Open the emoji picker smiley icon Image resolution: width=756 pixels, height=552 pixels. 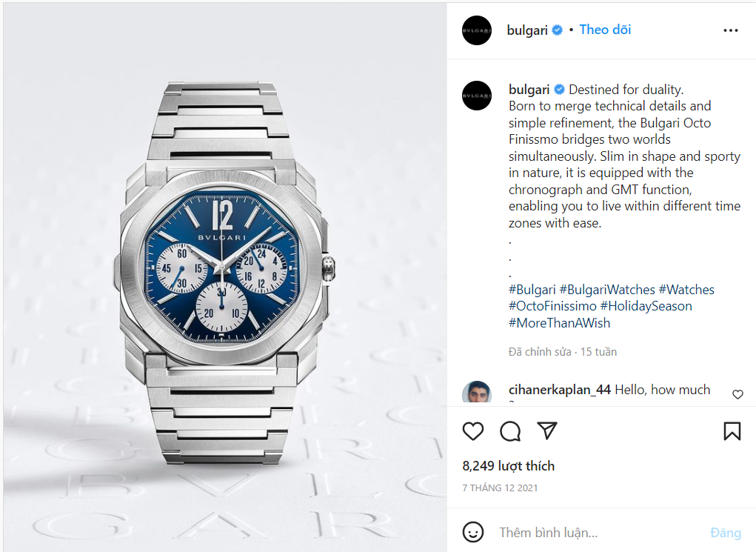tap(472, 532)
